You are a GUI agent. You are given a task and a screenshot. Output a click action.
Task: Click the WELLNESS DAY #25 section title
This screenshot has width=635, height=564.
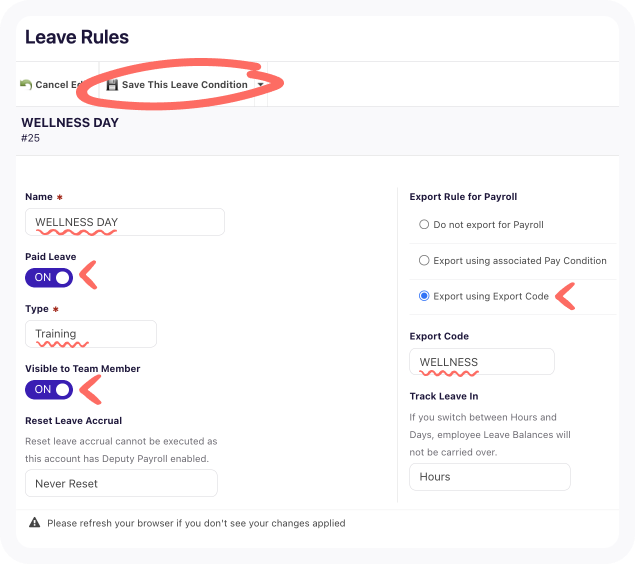pyautogui.click(x=70, y=129)
